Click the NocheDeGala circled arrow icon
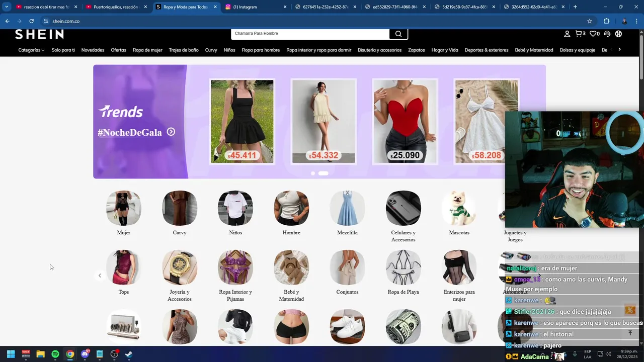Screen dimensions: 644x362 171,132
